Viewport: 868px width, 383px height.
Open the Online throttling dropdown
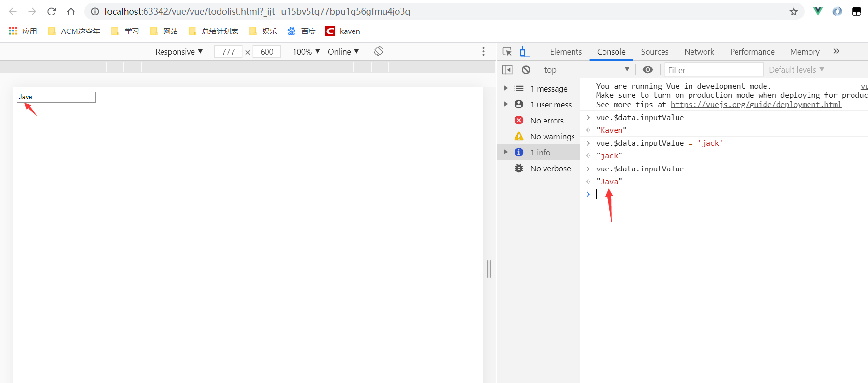[343, 52]
